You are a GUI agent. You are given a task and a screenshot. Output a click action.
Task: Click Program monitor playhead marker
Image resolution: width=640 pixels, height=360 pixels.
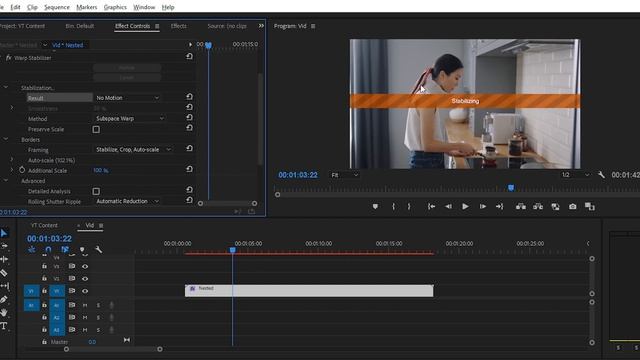coord(511,188)
